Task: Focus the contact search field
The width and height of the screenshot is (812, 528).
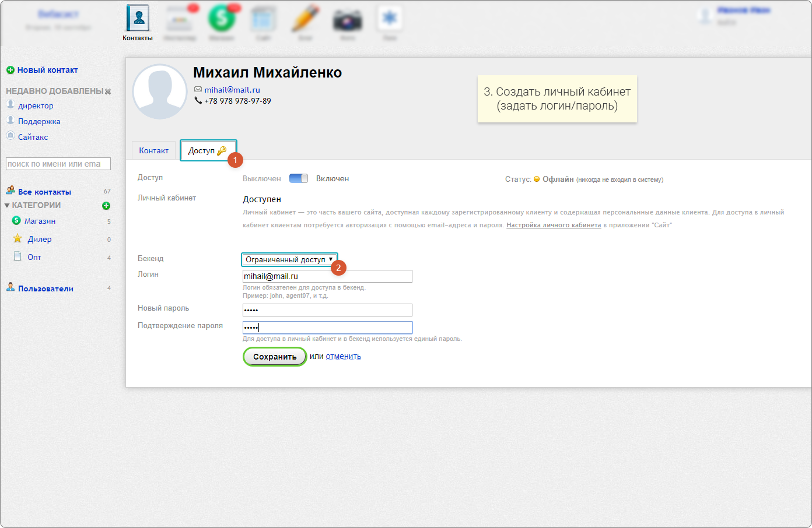Action: tap(58, 164)
